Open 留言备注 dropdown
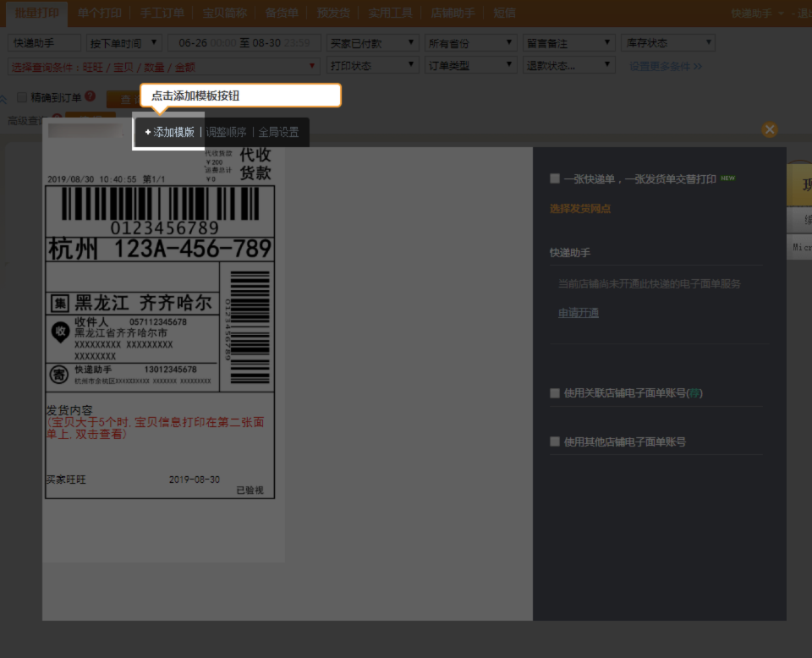Viewport: 812px width, 658px height. (x=568, y=43)
